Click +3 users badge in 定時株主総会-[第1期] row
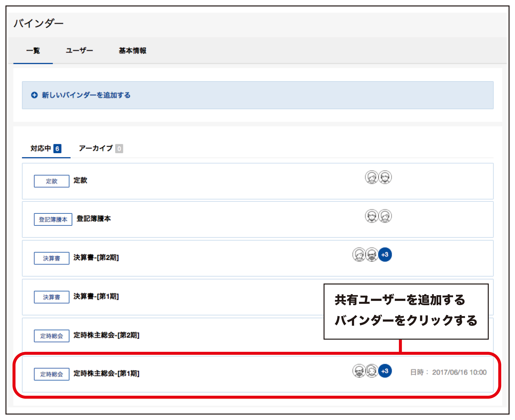The image size is (515, 420). pos(385,371)
